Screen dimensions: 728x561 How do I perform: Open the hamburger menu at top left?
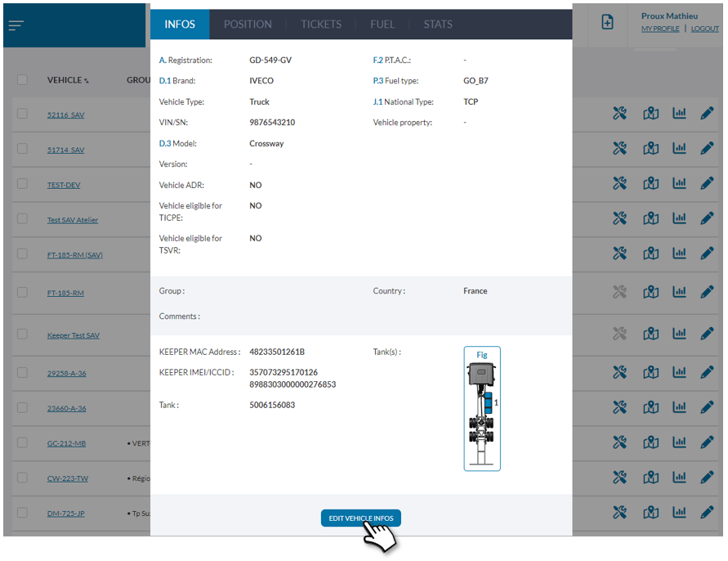16,25
